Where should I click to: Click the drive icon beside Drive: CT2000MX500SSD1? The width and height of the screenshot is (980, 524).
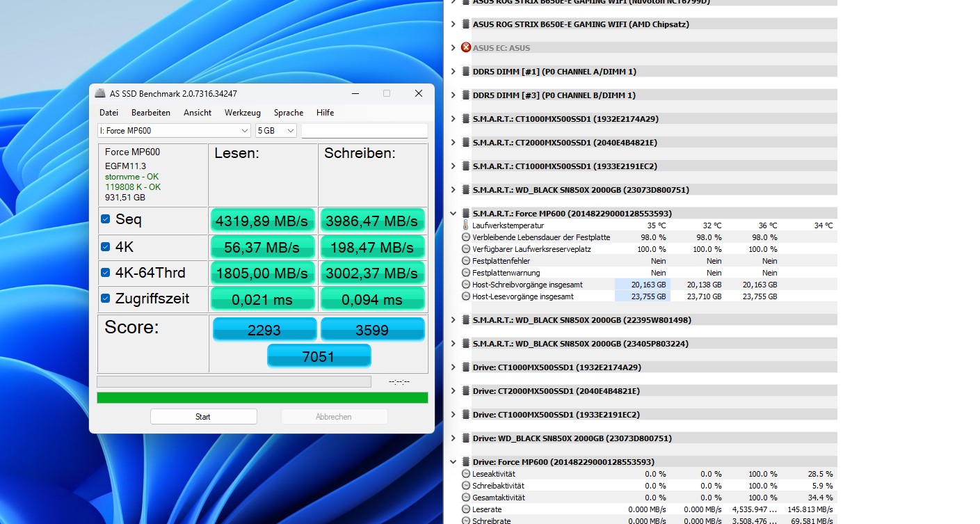(465, 390)
